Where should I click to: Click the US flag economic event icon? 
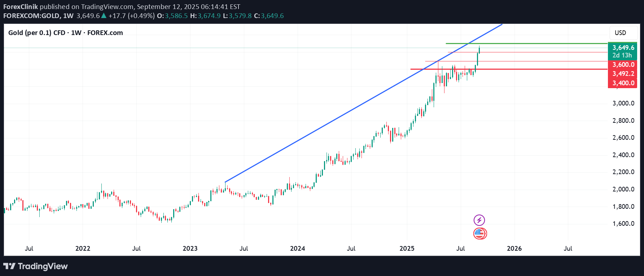pos(479,234)
